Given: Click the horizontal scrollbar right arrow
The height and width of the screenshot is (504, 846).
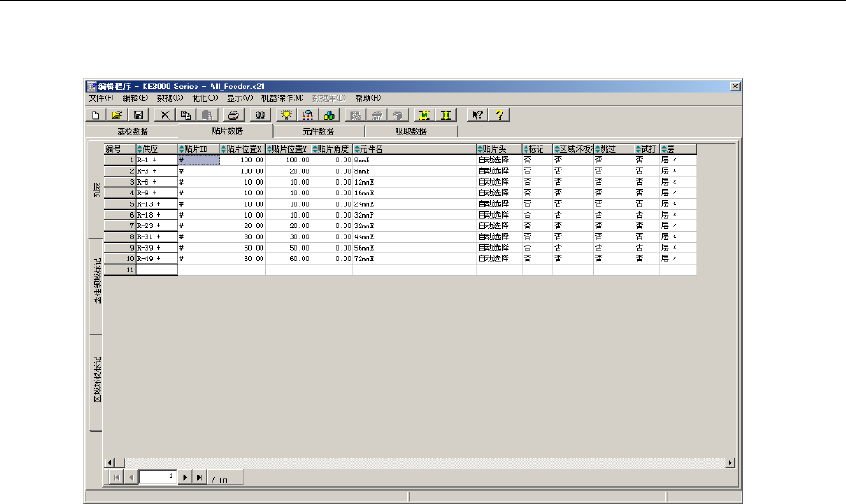Looking at the screenshot, I should [x=731, y=463].
